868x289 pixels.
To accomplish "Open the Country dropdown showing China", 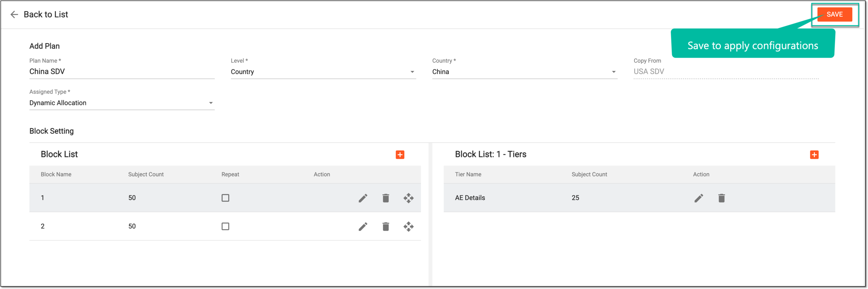I will pos(525,72).
